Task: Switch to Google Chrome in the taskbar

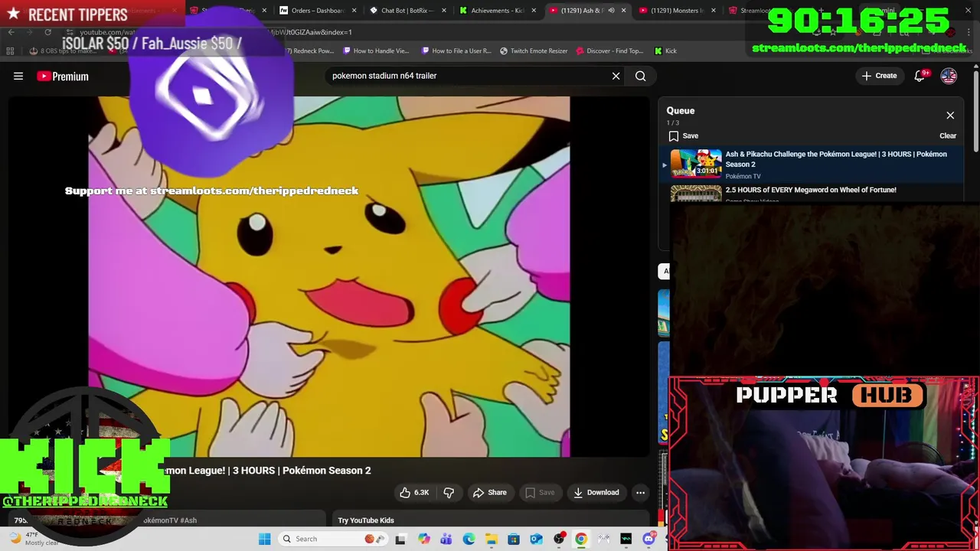Action: pos(581,539)
